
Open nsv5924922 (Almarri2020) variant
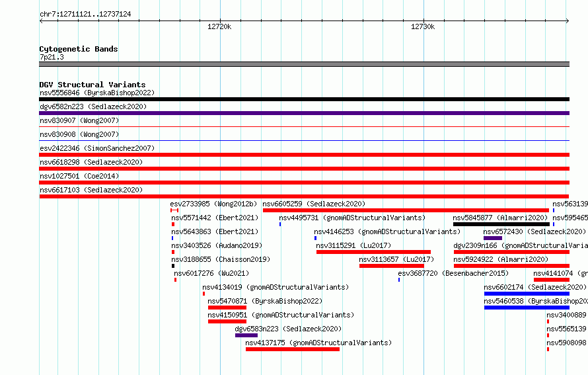(501, 259)
